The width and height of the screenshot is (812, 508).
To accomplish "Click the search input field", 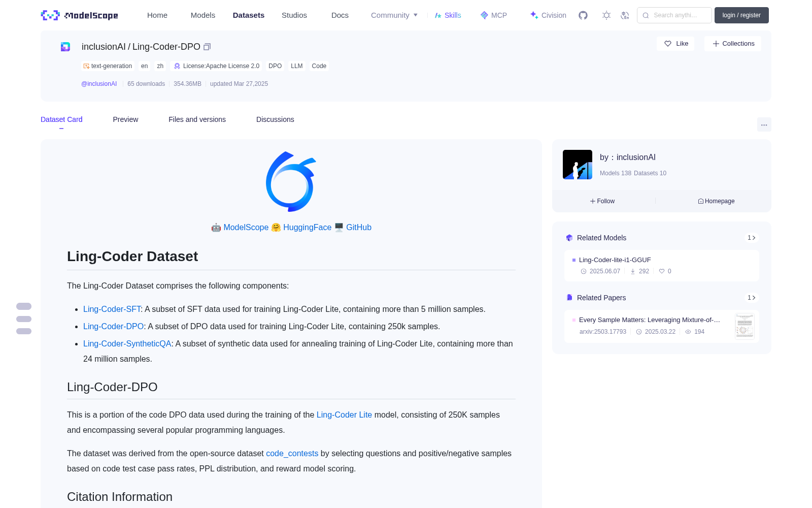I will (x=674, y=15).
